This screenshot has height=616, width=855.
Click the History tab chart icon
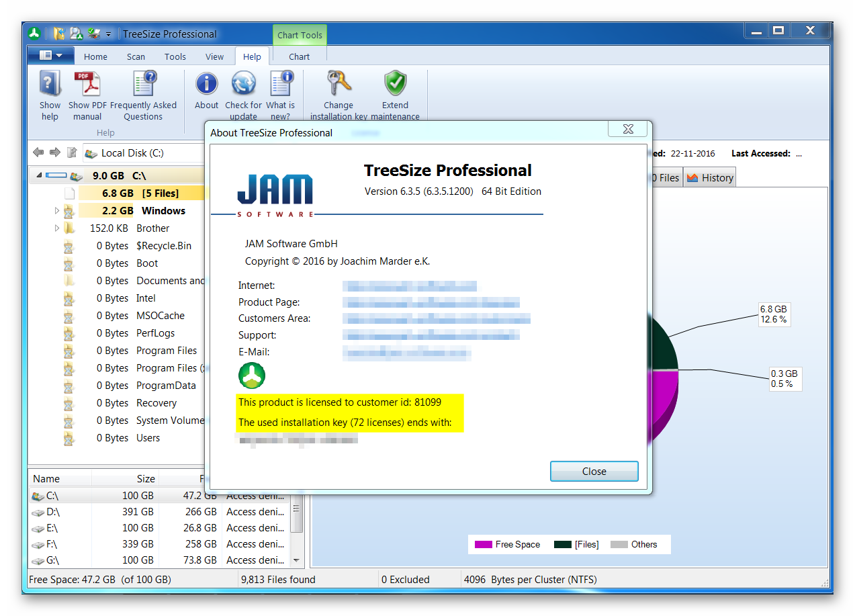[692, 178]
